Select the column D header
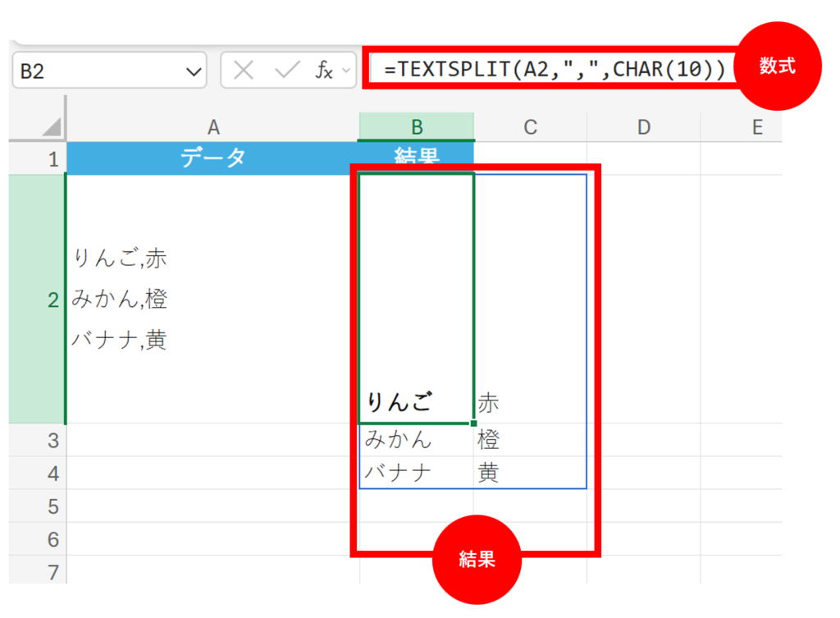 click(644, 127)
